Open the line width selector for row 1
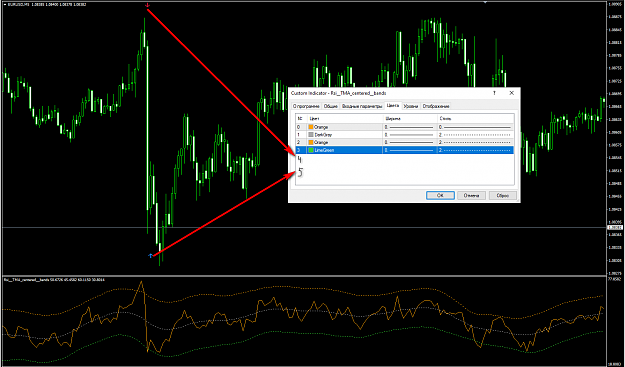The image size is (625, 367). point(410,135)
